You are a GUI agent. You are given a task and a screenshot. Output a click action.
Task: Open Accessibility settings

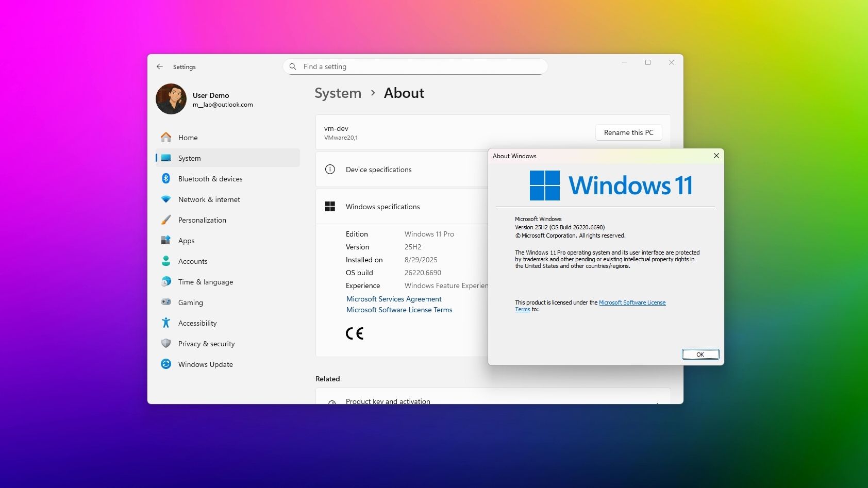197,323
